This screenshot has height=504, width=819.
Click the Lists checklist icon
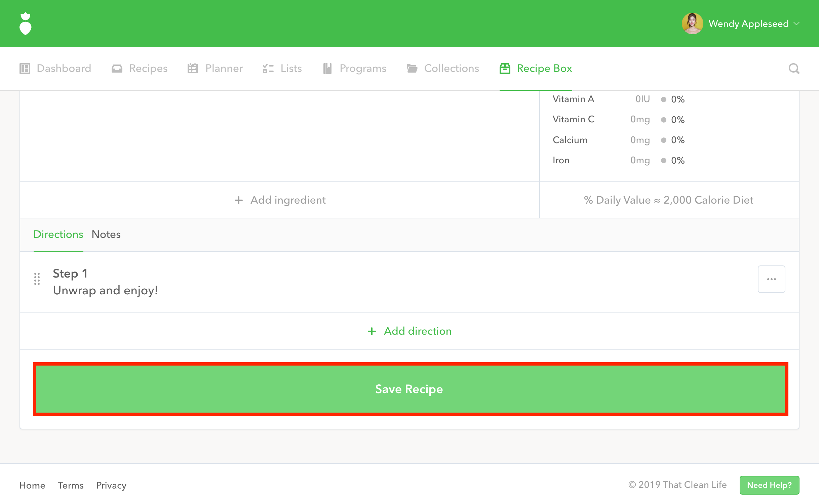268,69
